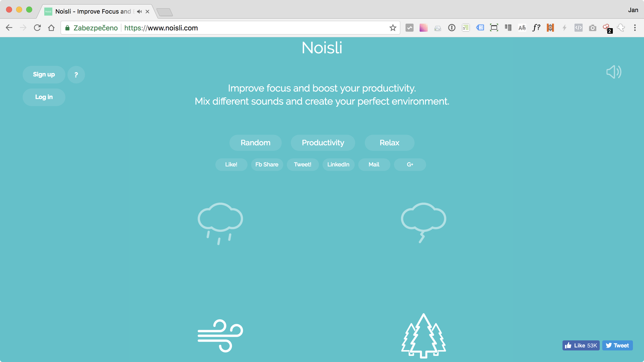Open the code snippet extension
The width and height of the screenshot is (644, 362).
578,28
